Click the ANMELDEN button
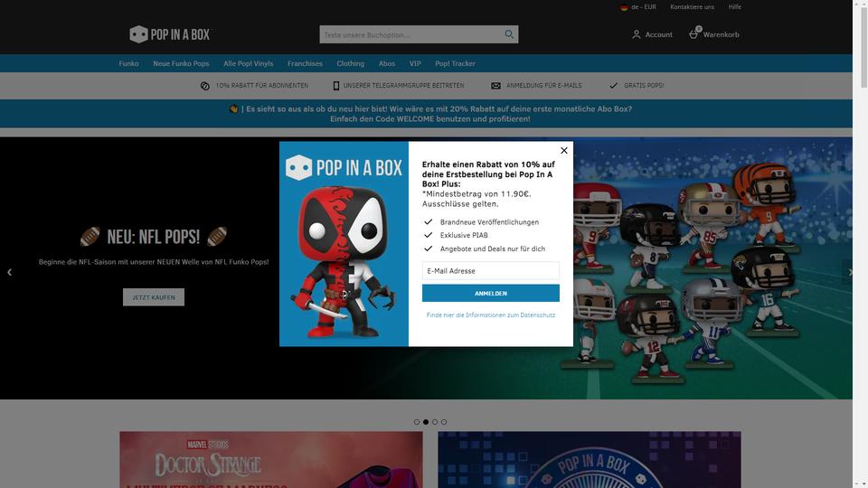This screenshot has height=488, width=868. (490, 293)
